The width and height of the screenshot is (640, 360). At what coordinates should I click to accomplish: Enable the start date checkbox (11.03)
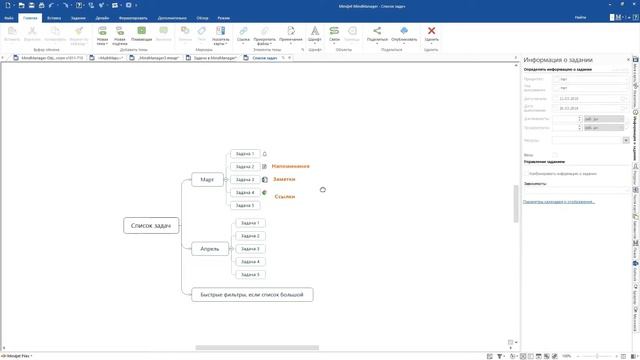click(556, 98)
